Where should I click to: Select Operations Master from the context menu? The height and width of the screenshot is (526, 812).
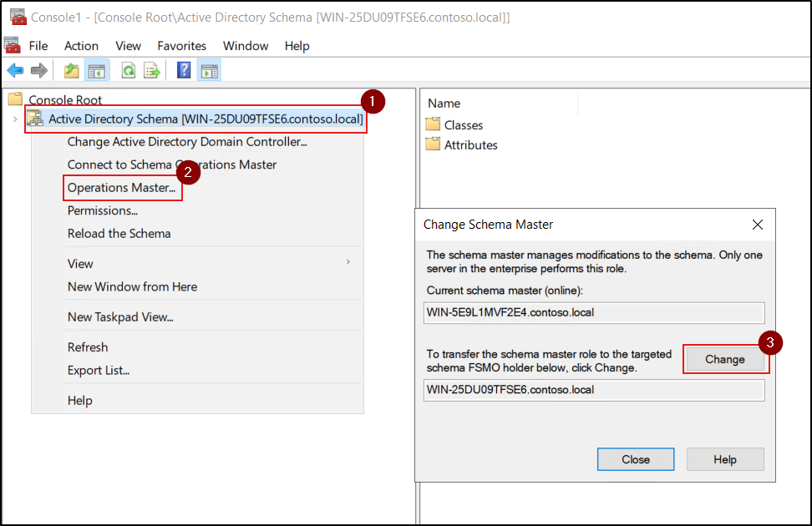pos(122,187)
